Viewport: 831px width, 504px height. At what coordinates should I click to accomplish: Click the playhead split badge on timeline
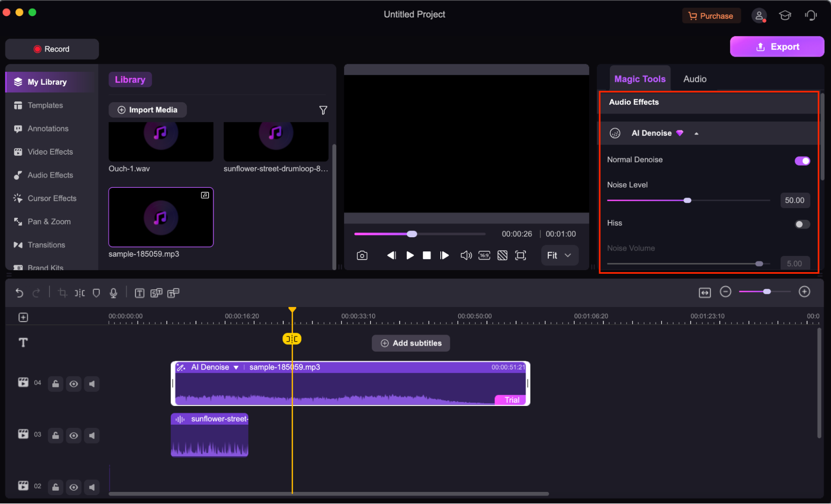[292, 339]
